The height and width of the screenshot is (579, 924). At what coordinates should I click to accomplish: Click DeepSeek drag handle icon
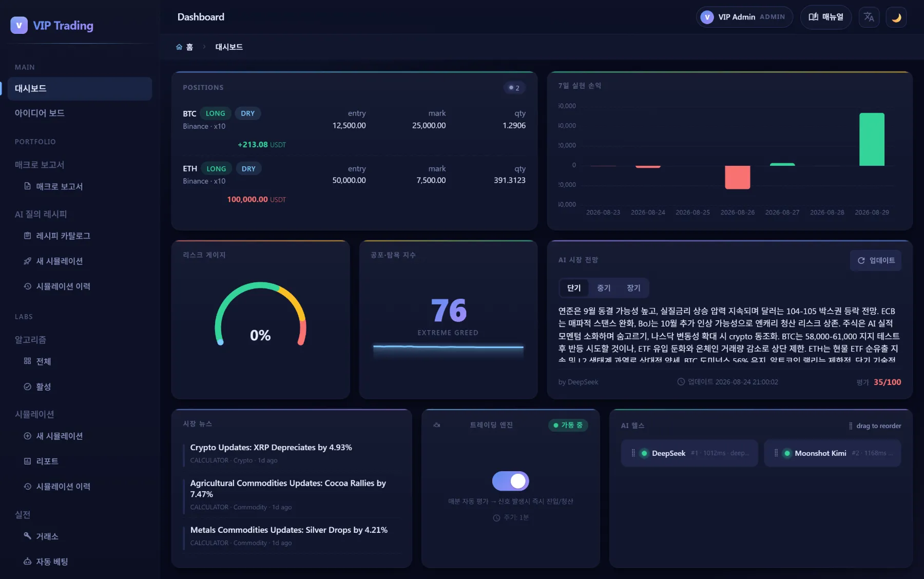pyautogui.click(x=633, y=453)
